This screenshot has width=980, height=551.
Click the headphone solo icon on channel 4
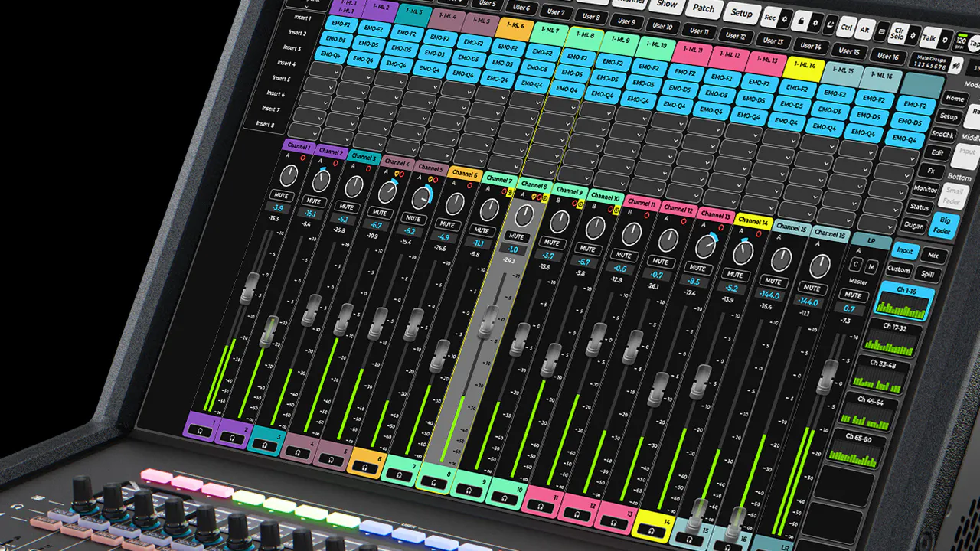(297, 452)
